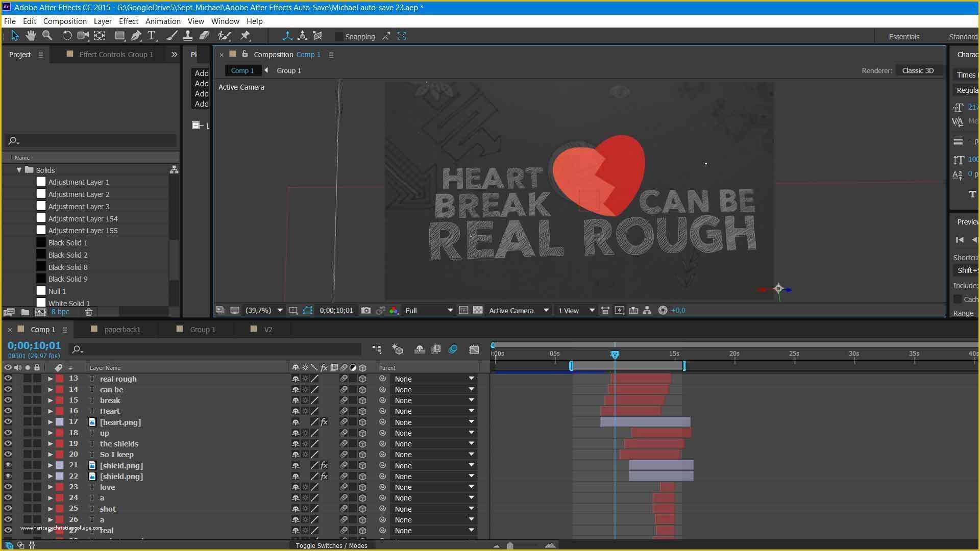The height and width of the screenshot is (551, 980).
Task: Select the Pan Behind anchor point tool
Action: pyautogui.click(x=100, y=36)
